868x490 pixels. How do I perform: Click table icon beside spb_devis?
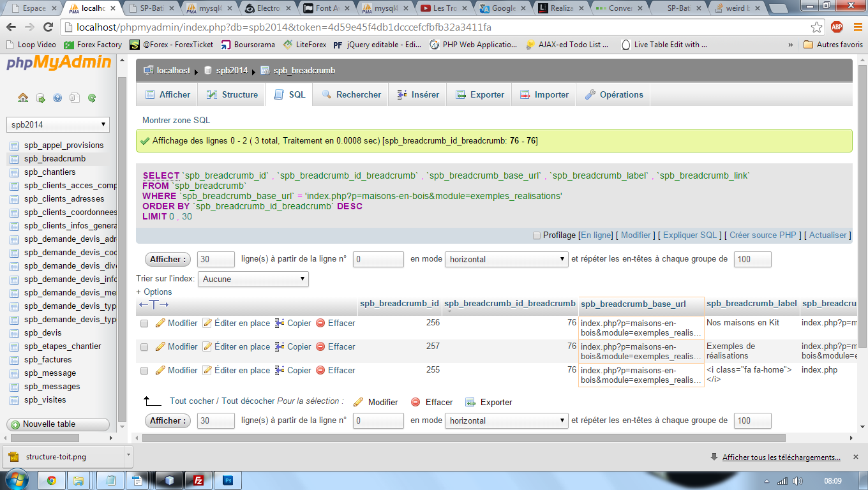coord(14,333)
